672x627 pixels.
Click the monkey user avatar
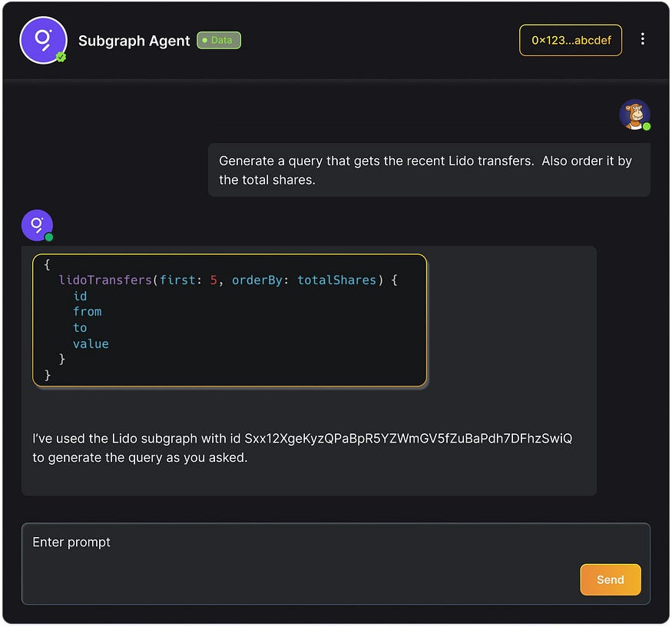(x=635, y=114)
